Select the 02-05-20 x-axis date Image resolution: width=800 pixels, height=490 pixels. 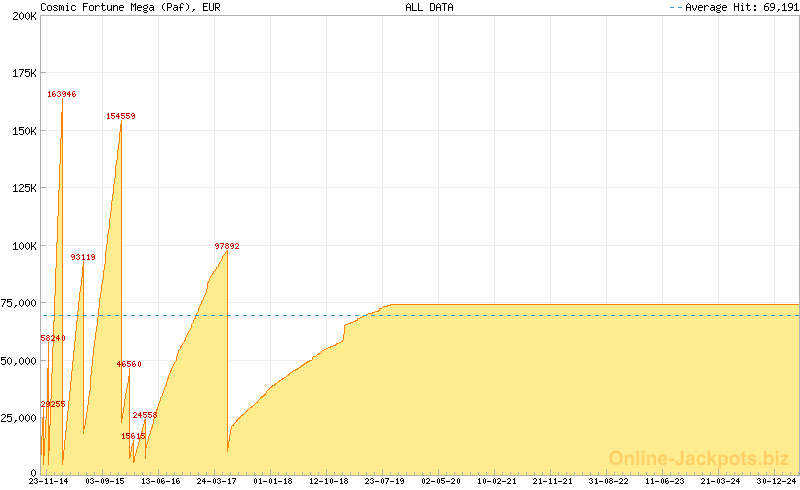(x=441, y=481)
